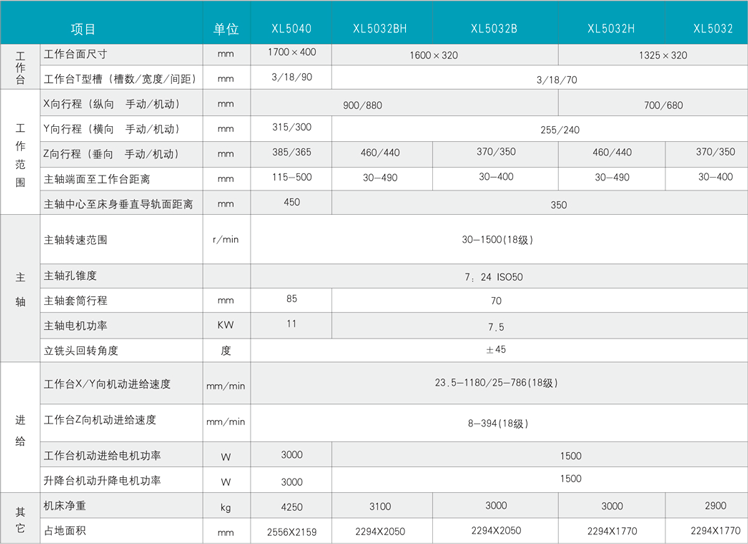
Task: Click the XL5040 column header
Action: tap(292, 29)
